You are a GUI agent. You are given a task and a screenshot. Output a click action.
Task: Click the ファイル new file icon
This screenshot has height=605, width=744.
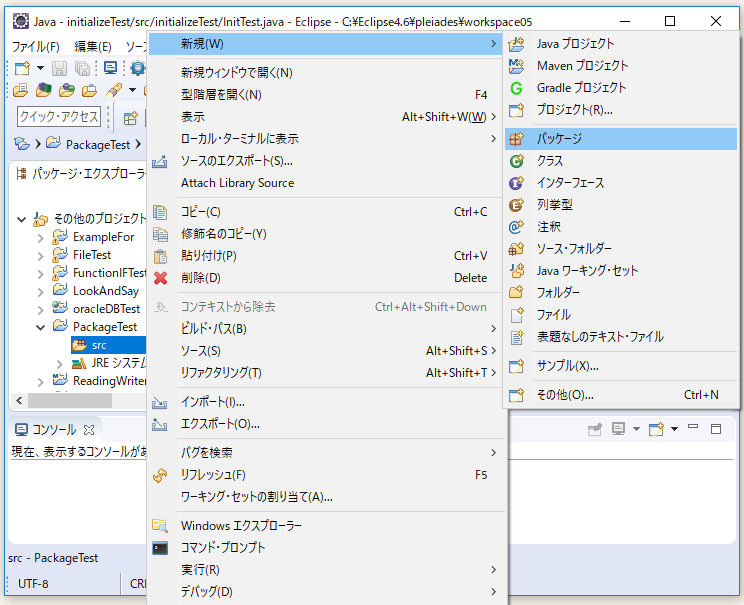coord(516,315)
